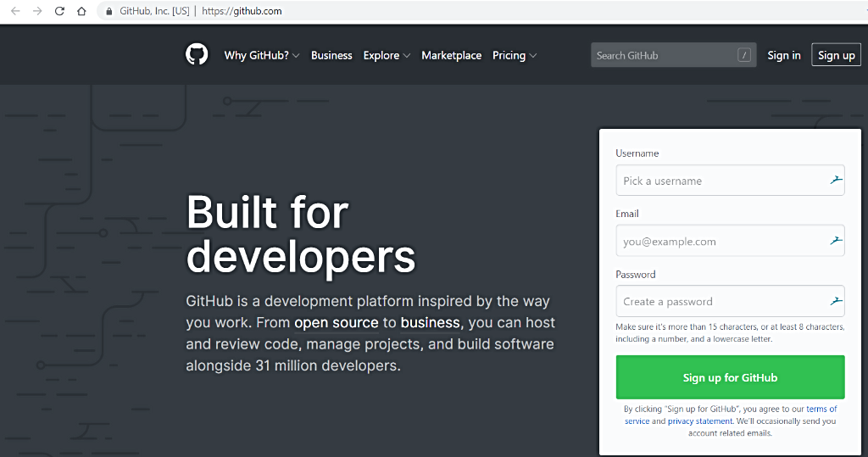Open the Business nav item
Screen dimensions: 868x457
[331, 55]
